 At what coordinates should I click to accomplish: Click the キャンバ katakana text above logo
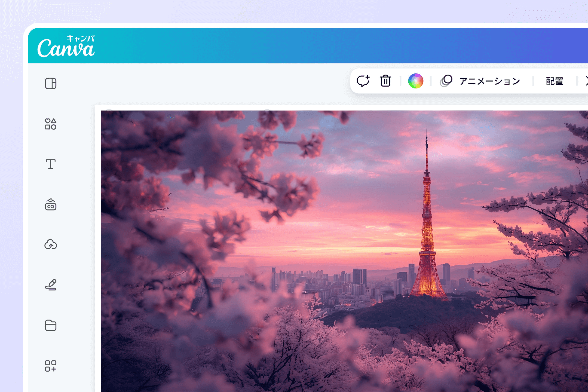click(81, 38)
